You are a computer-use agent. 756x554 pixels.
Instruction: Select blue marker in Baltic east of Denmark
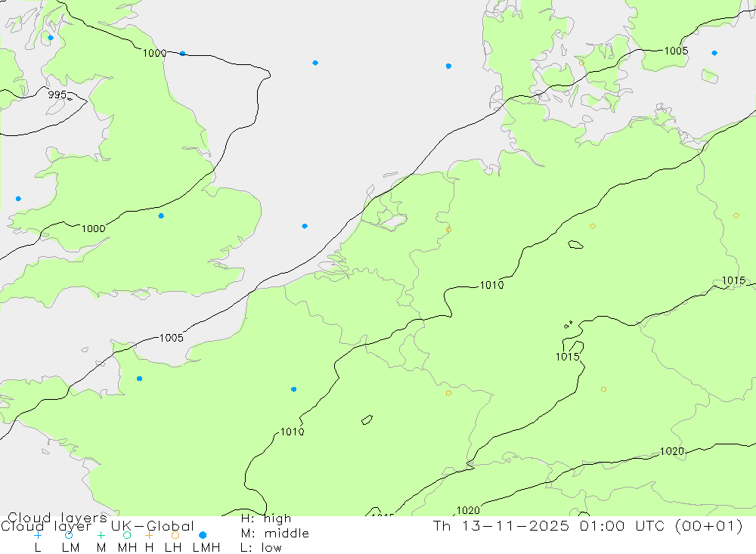coord(714,53)
